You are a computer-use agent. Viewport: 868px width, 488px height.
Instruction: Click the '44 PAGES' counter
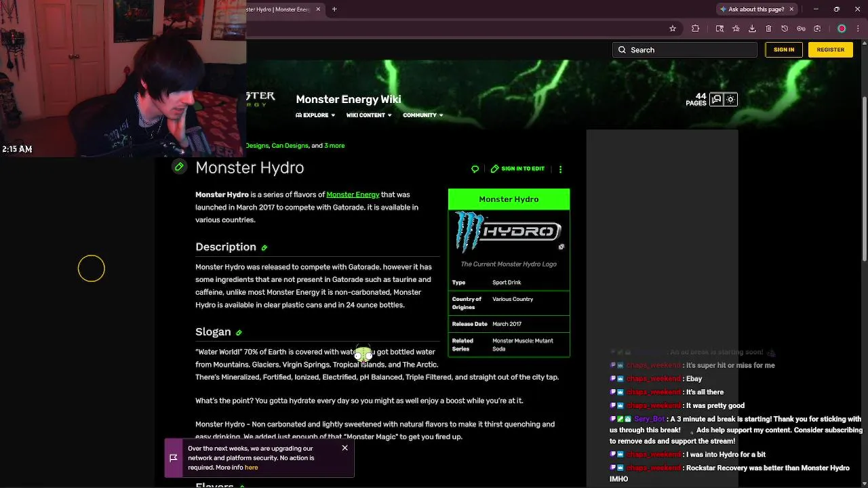pyautogui.click(x=696, y=99)
